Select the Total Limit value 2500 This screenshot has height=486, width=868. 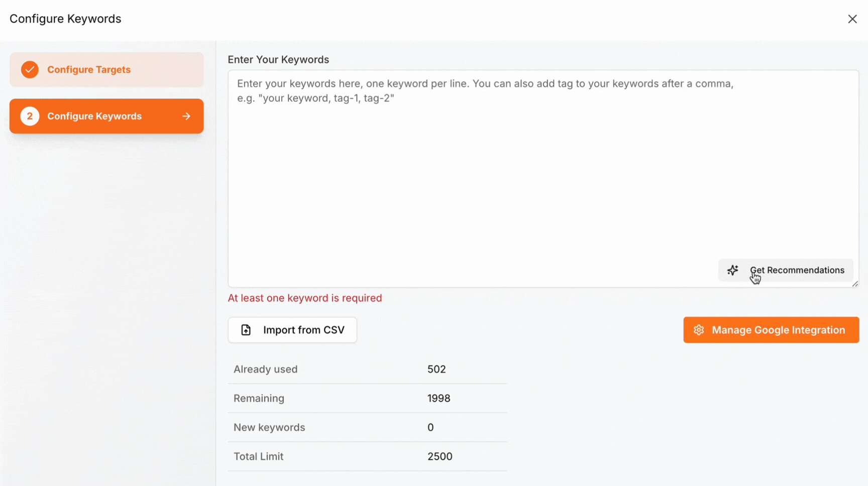[440, 456]
